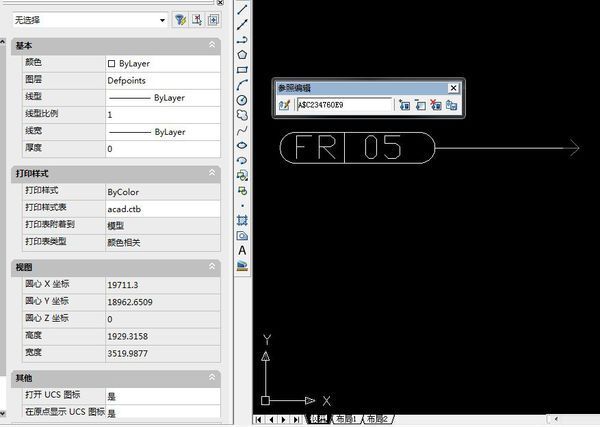The width and height of the screenshot is (600, 427).
Task: Click the Open UCS icon value
Action: click(x=163, y=396)
